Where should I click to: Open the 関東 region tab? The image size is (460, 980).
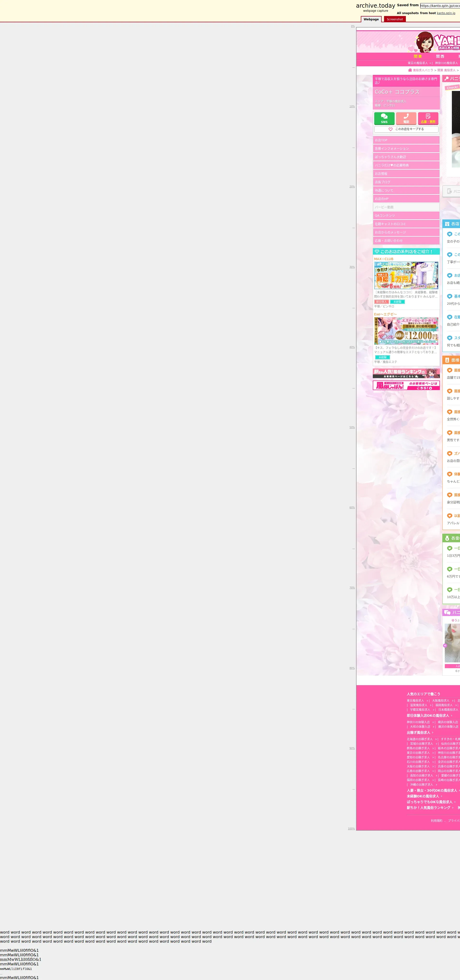coord(418,56)
